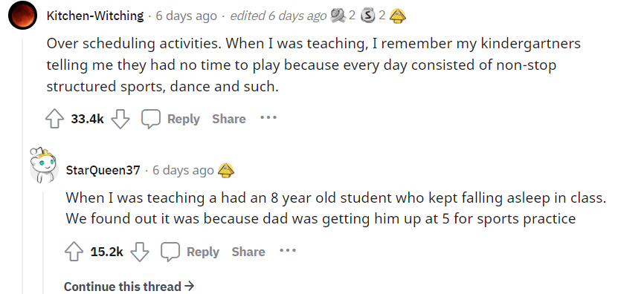Upvote StarQueen37's reply
This screenshot has width=644, height=294.
[x=74, y=252]
